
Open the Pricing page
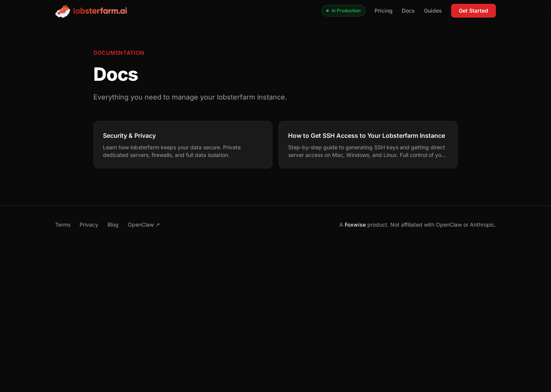pos(383,11)
